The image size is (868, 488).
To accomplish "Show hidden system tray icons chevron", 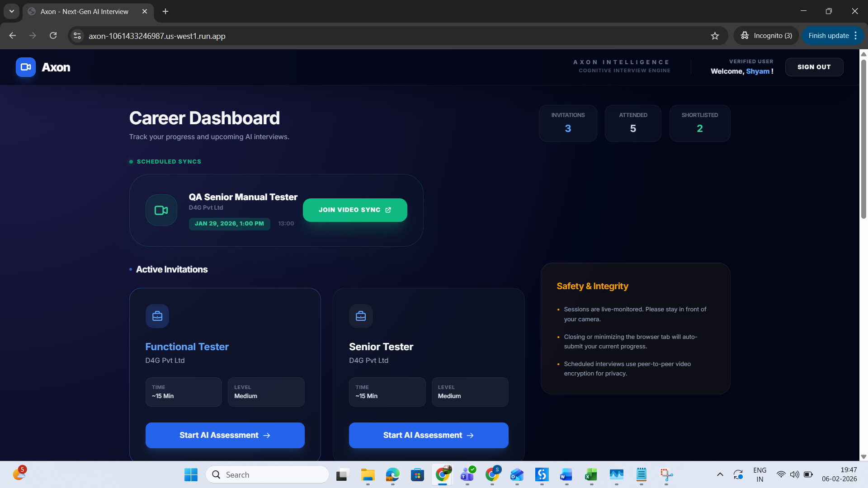I will [720, 474].
